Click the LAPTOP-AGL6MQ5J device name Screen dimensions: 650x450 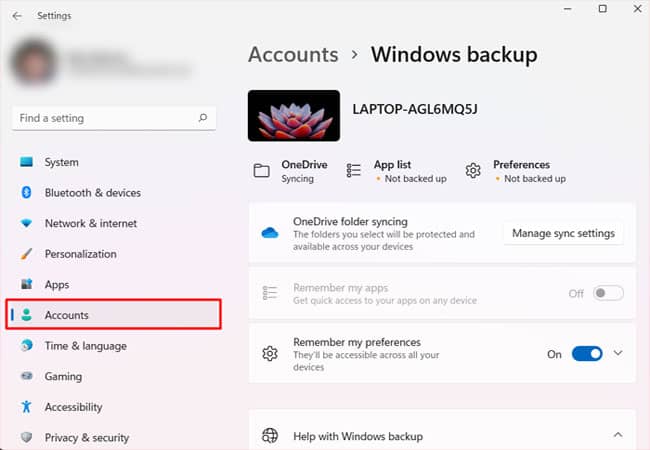pyautogui.click(x=415, y=109)
